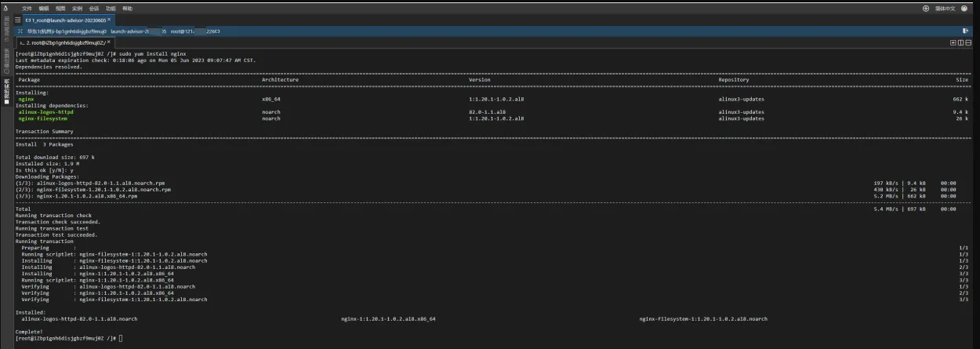Click the split horizontally pane icon
This screenshot has width=980, height=349.
click(968, 42)
